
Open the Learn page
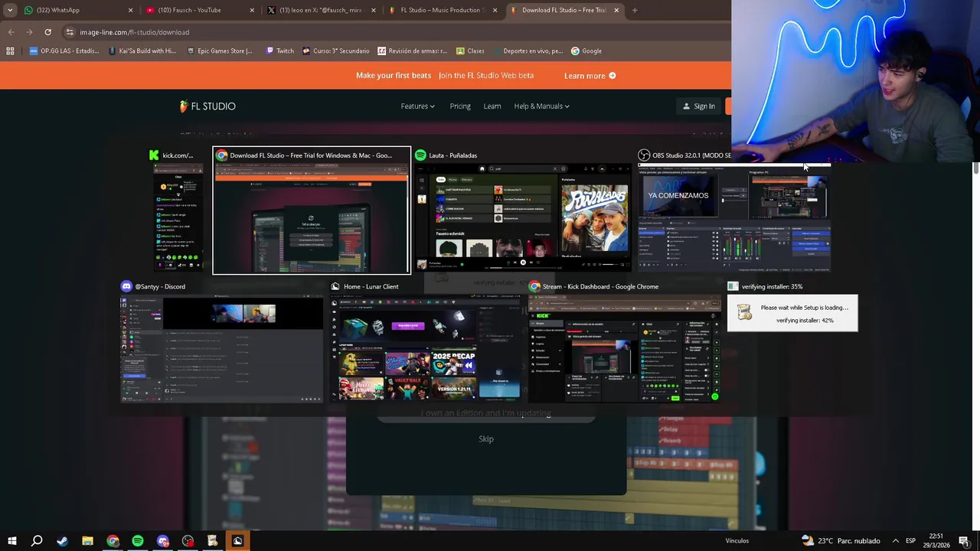492,106
